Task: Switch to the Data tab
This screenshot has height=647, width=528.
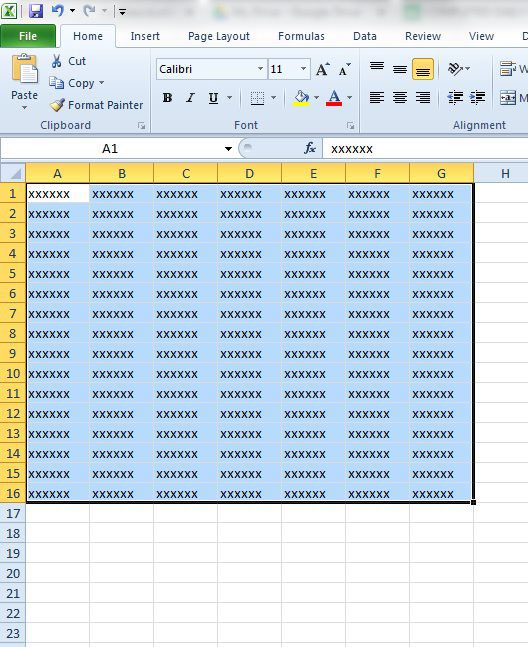Action: 365,36
